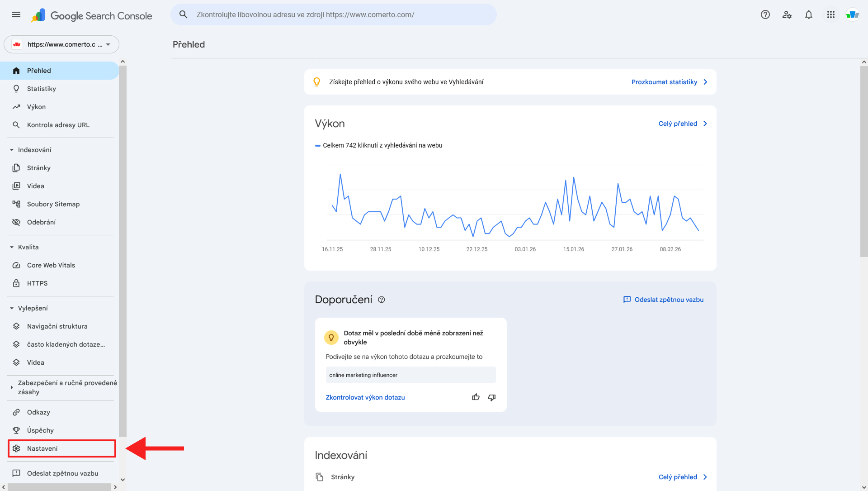Open Prozkoumat statistiky link
Image resolution: width=868 pixels, height=491 pixels.
click(665, 82)
